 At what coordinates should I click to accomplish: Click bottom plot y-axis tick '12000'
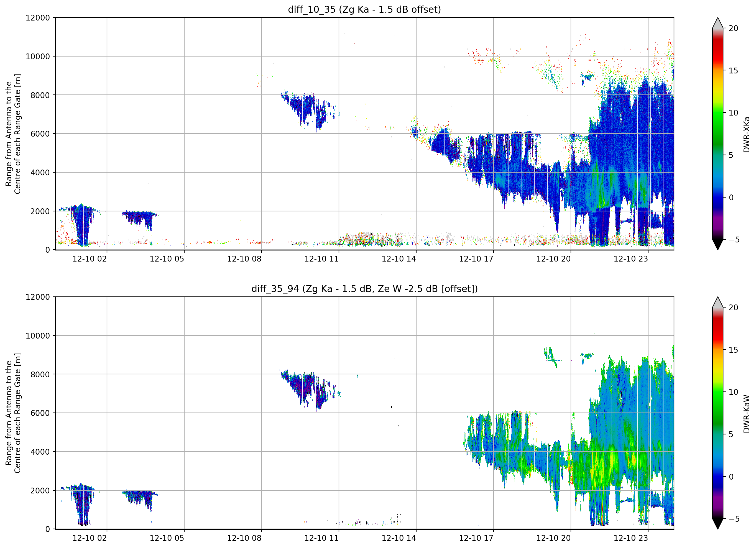pyautogui.click(x=38, y=297)
